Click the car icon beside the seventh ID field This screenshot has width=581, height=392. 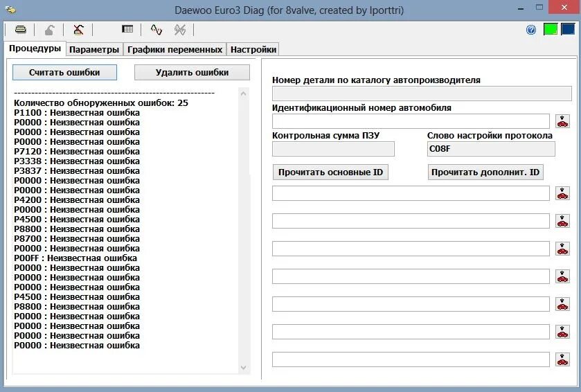coord(562,359)
